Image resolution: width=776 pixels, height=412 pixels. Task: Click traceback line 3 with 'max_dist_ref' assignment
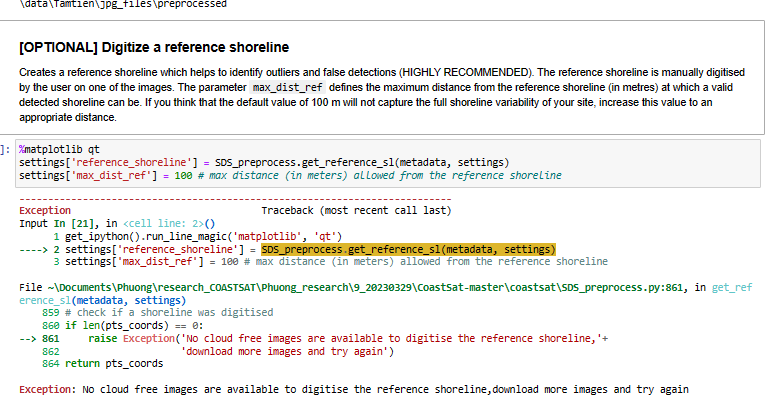tap(331, 261)
